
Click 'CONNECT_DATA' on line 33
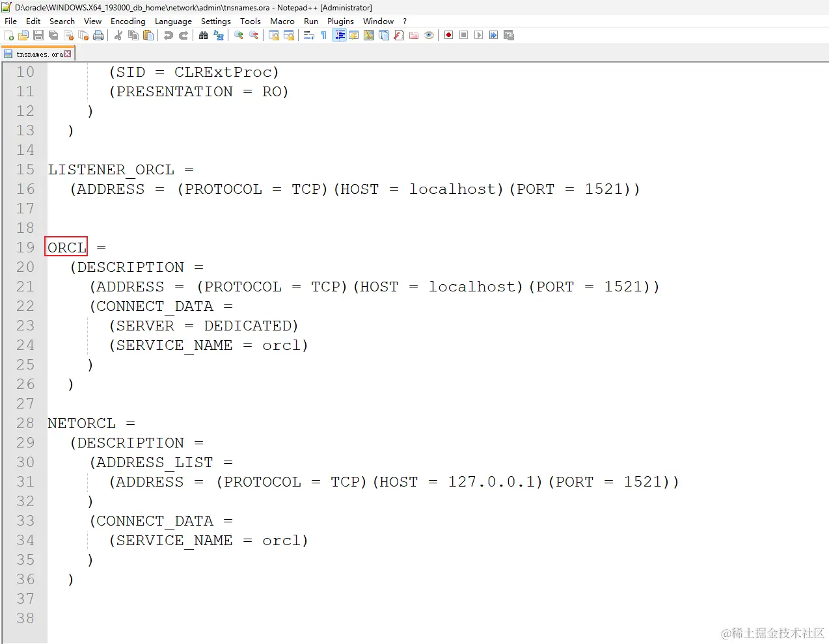(155, 521)
